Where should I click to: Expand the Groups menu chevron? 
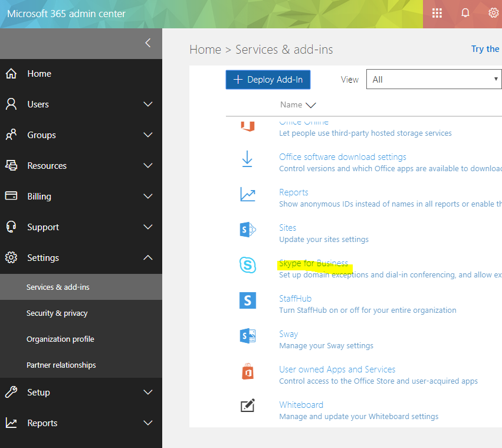tap(148, 135)
